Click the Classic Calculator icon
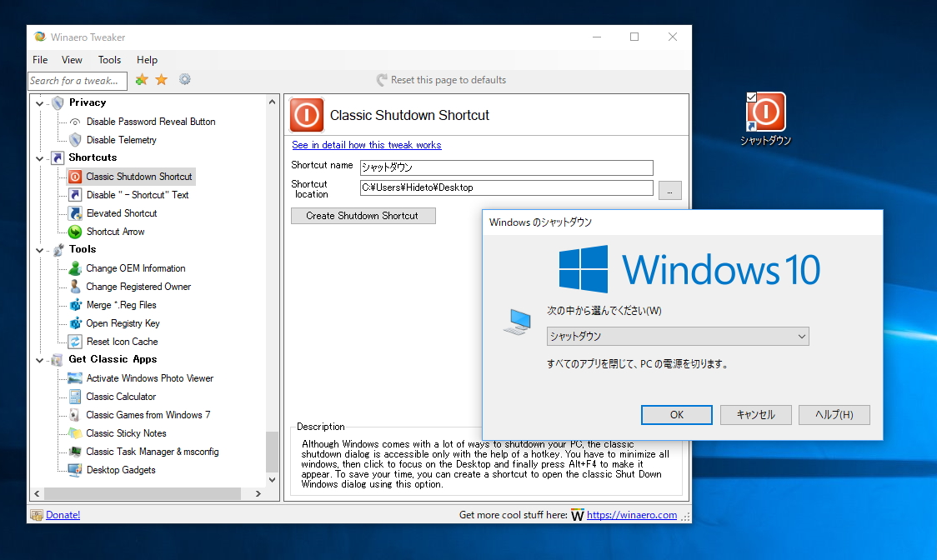 click(75, 397)
